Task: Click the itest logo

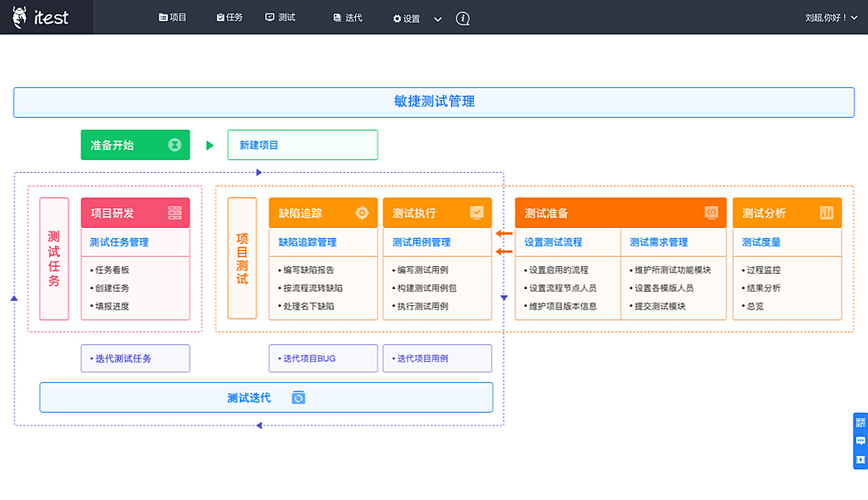Action: (x=41, y=17)
